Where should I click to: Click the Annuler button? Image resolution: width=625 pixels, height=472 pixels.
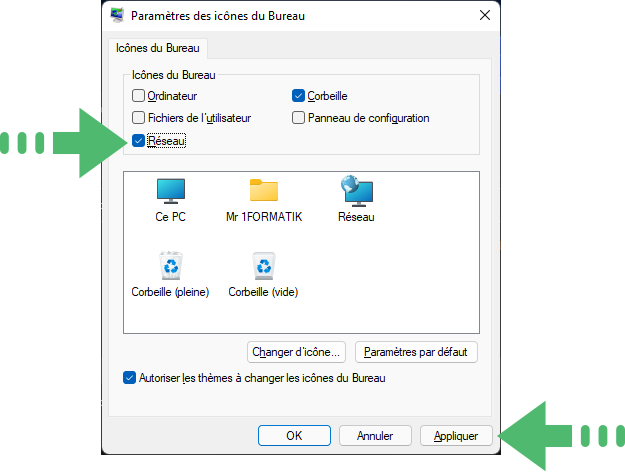tap(375, 435)
